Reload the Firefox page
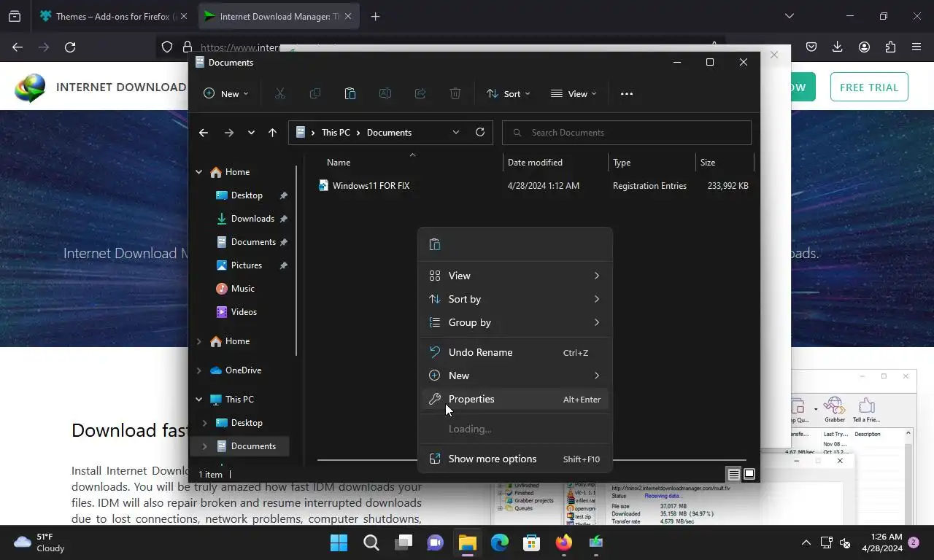The image size is (934, 560). pos(70,47)
